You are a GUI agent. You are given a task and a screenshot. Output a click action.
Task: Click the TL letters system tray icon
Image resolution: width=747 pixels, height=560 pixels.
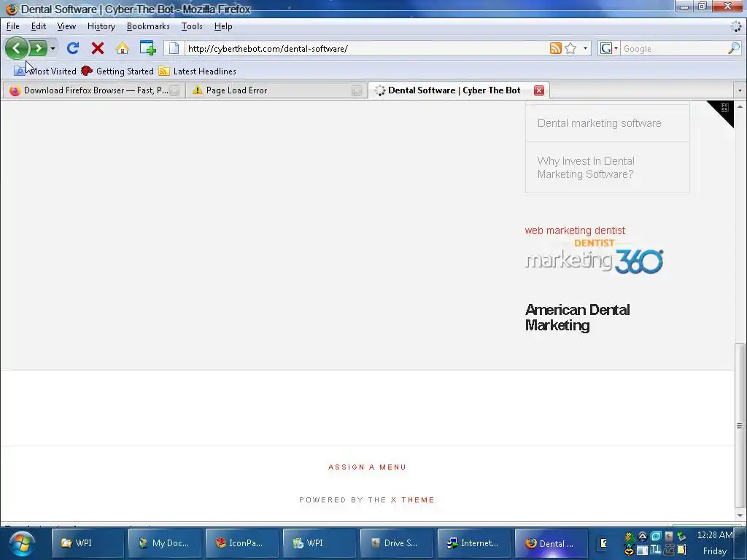coord(656,550)
